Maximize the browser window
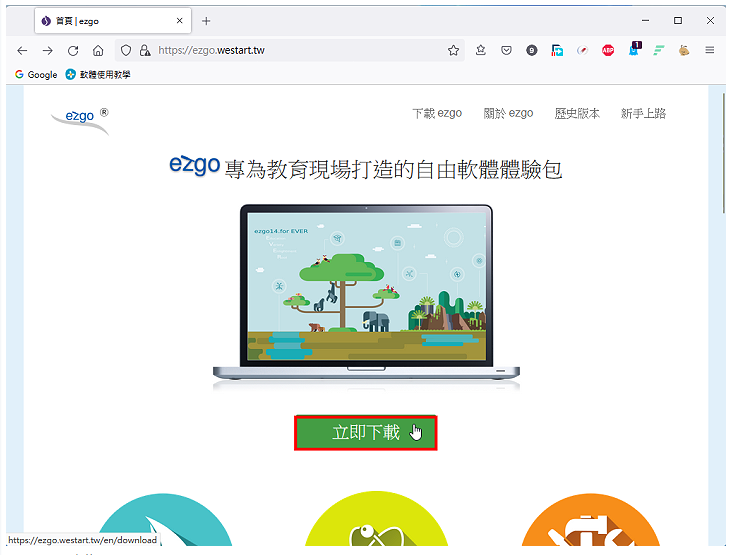Image resolution: width=746 pixels, height=555 pixels. click(677, 20)
